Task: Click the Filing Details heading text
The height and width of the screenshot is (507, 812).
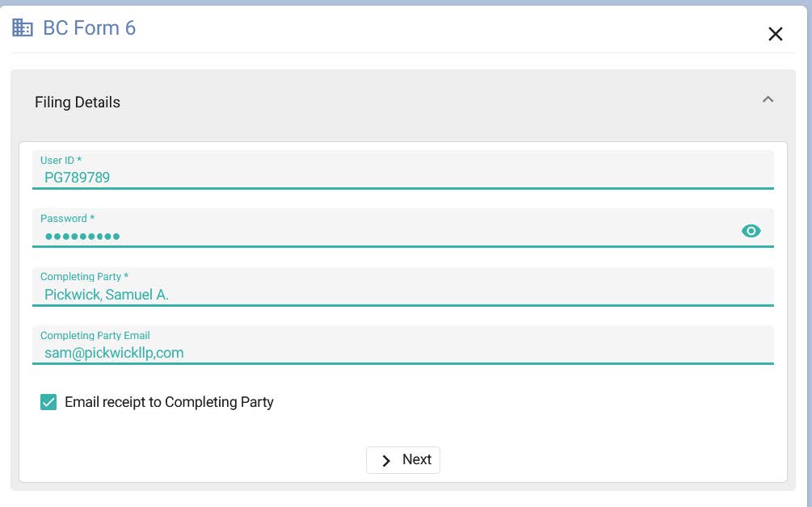Action: 78,103
